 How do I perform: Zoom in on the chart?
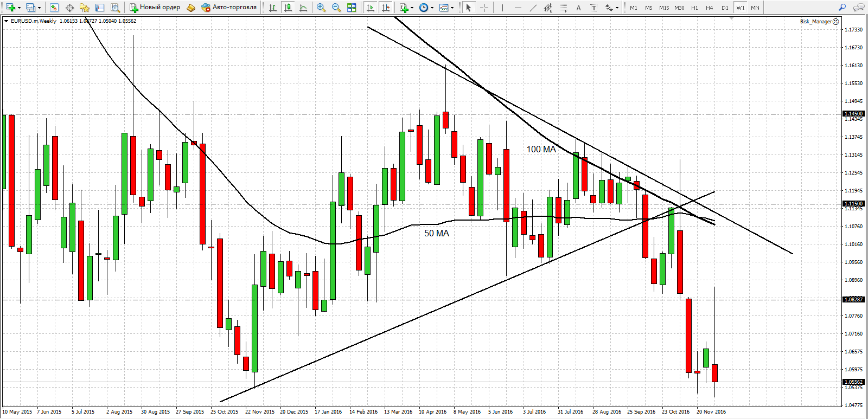(321, 8)
